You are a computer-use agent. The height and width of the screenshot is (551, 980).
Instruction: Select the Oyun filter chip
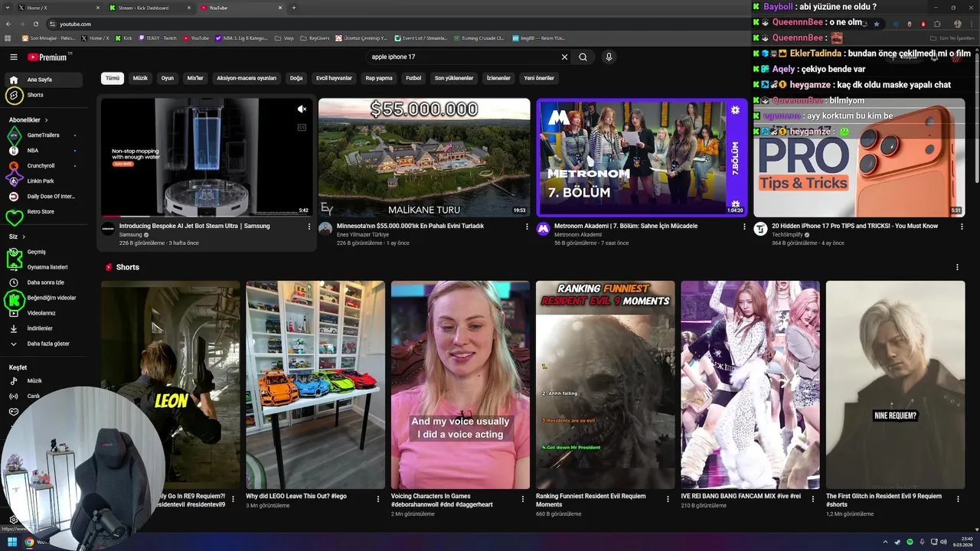click(x=168, y=78)
